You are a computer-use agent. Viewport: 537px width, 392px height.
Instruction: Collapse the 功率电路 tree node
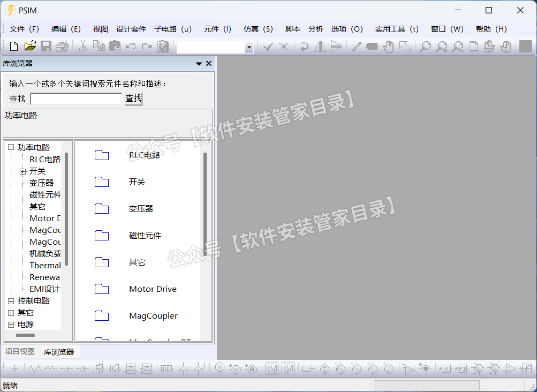click(11, 147)
